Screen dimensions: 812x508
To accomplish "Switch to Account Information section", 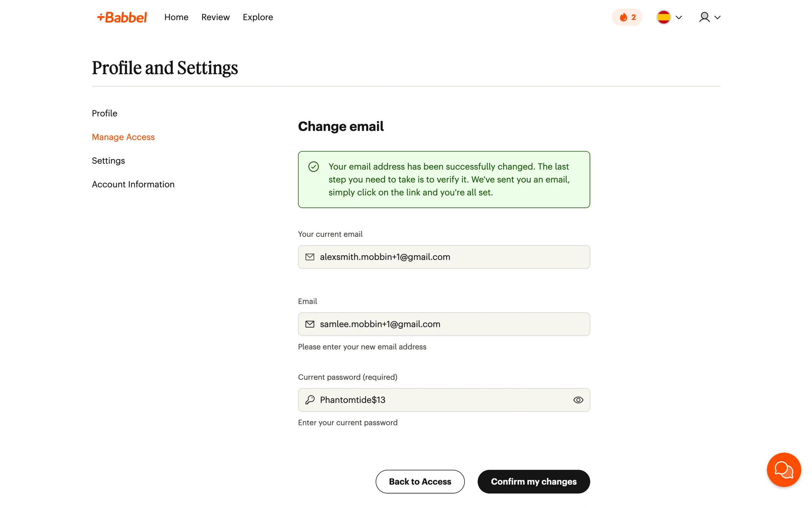I will tap(133, 185).
